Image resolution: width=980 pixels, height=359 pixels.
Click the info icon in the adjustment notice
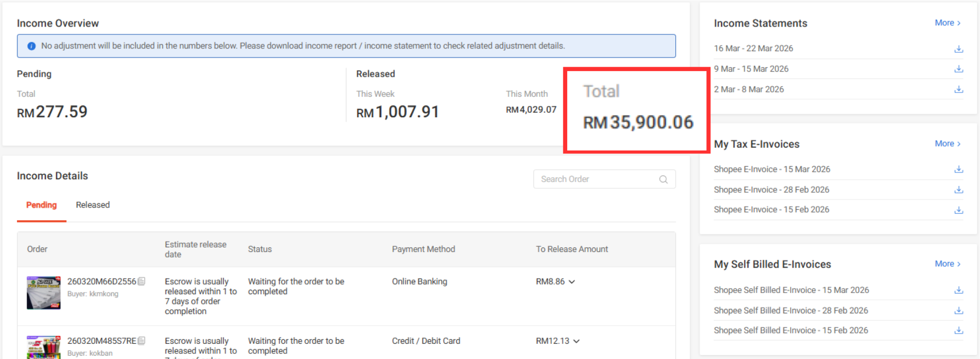click(32, 46)
